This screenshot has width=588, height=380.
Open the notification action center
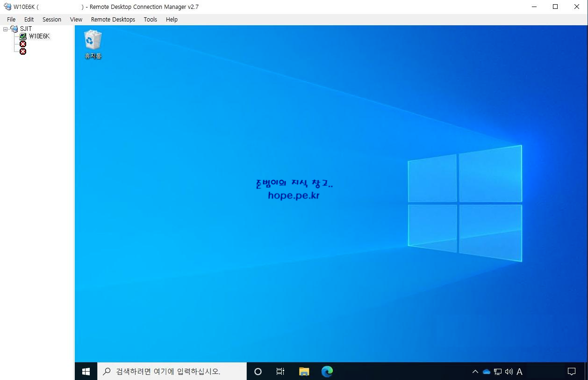(571, 372)
